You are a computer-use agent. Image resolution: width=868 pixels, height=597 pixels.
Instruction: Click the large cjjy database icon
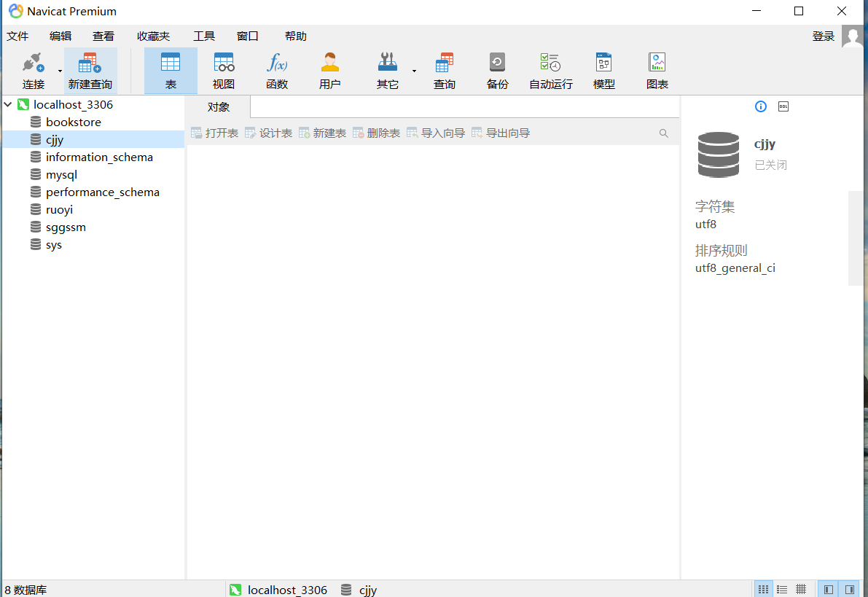[718, 155]
